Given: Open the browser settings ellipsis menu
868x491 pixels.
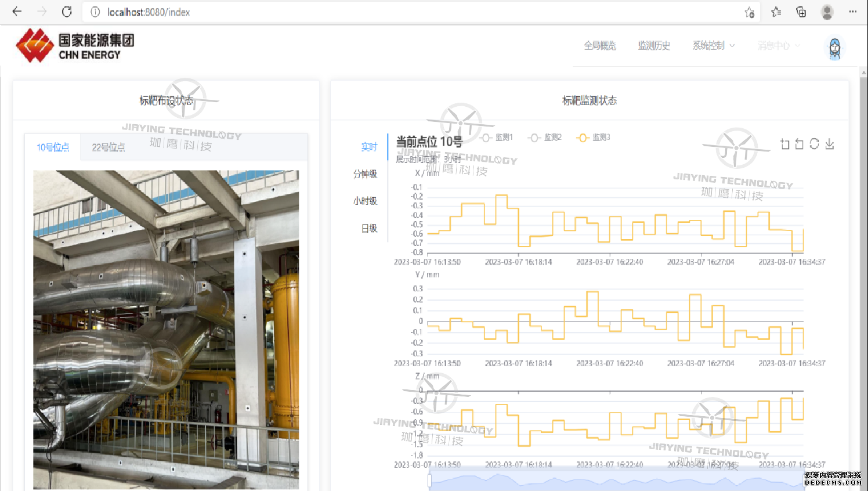Looking at the screenshot, I should pyautogui.click(x=852, y=12).
